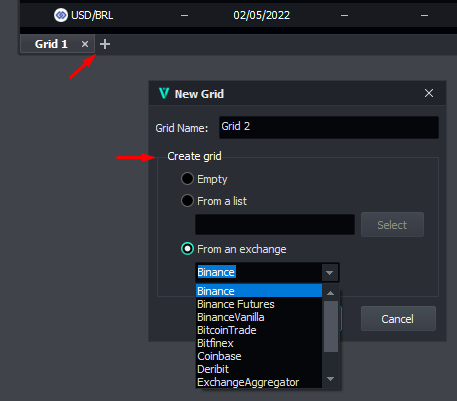457x401 pixels.
Task: Select the From an exchange radio option
Action: click(x=187, y=249)
